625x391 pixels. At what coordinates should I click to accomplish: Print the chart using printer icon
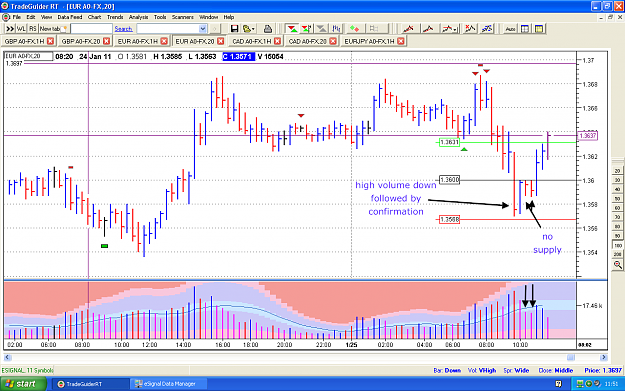[268, 29]
